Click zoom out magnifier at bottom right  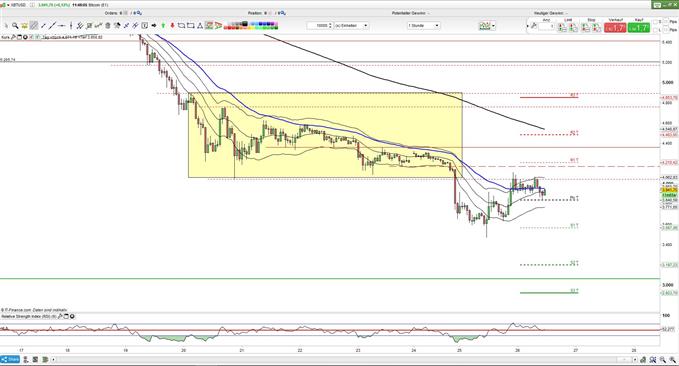click(663, 360)
